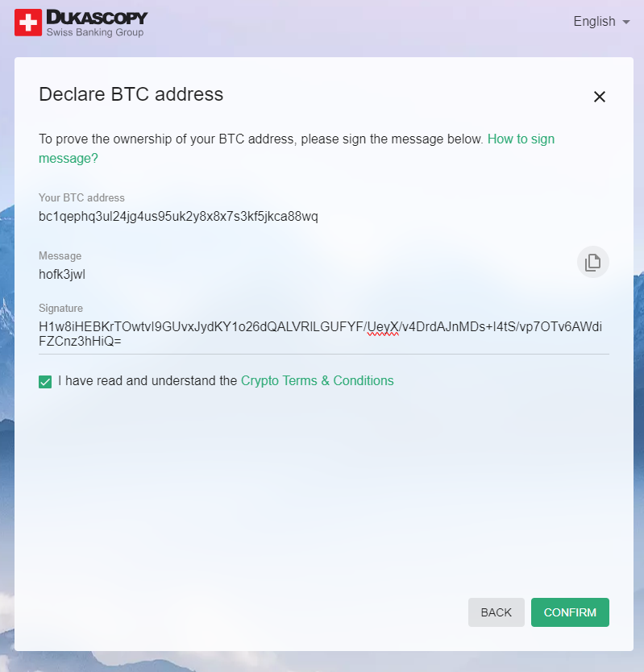Select the hofk3jwl message text
The width and height of the screenshot is (644, 672).
pos(62,274)
